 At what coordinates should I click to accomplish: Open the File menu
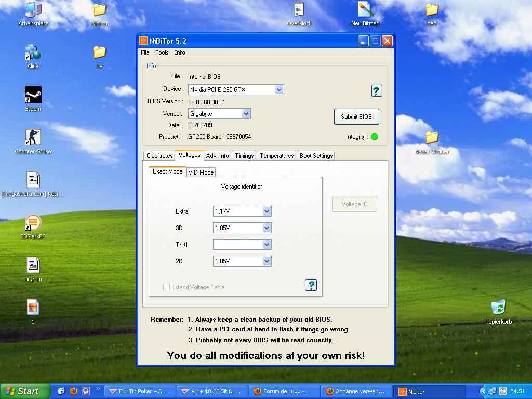(145, 52)
